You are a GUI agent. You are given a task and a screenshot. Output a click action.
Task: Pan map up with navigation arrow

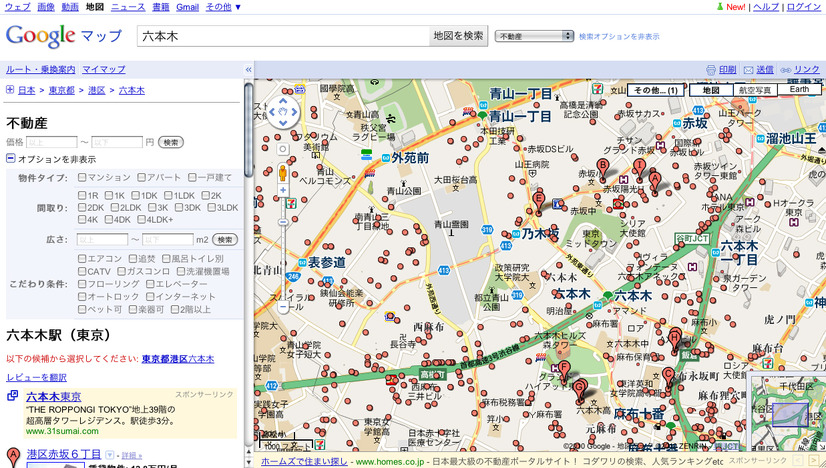283,100
